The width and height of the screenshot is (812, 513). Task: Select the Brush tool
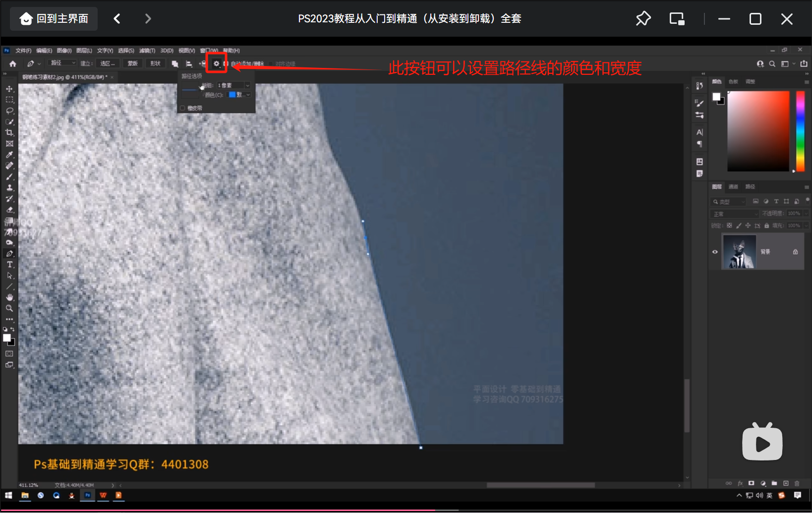click(x=9, y=176)
